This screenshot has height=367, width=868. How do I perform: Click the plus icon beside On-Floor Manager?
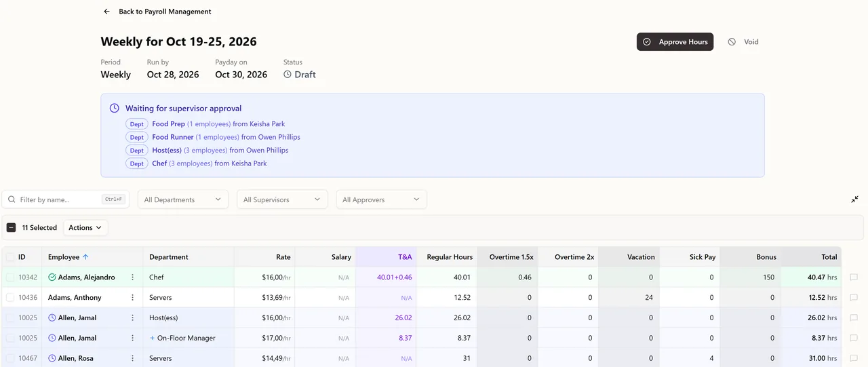(x=152, y=338)
